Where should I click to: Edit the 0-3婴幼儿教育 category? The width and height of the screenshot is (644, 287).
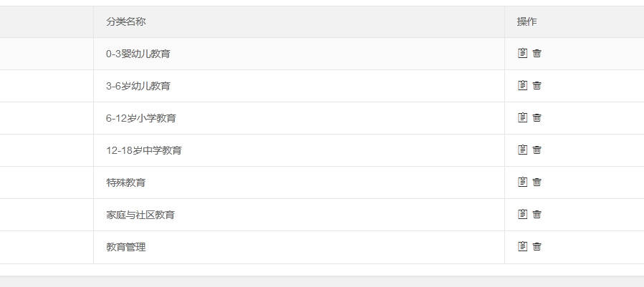pyautogui.click(x=522, y=54)
